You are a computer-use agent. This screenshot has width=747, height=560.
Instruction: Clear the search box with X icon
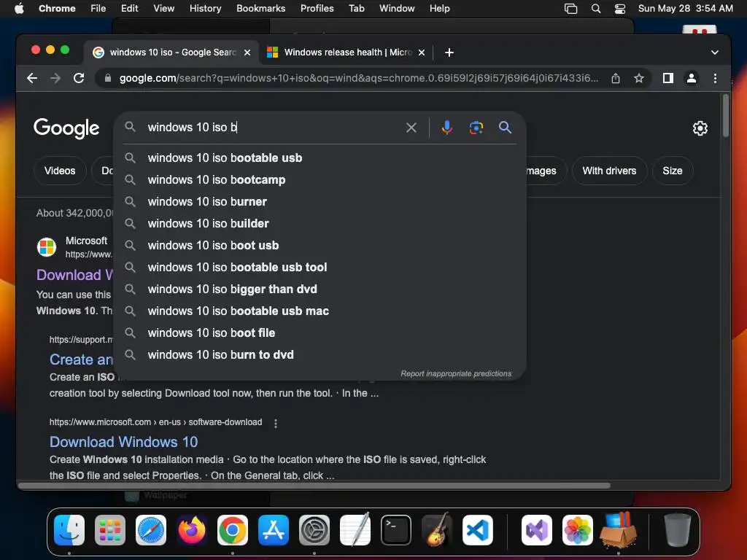tap(411, 128)
